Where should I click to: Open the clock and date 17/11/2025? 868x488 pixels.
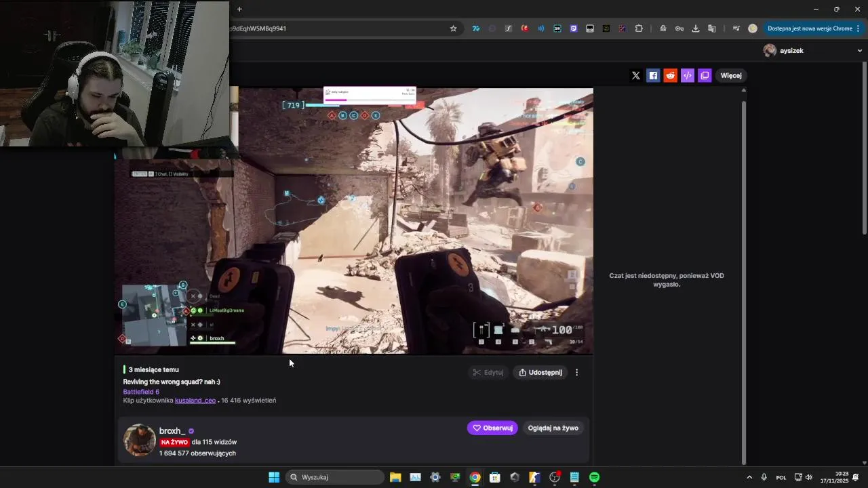[835, 477]
